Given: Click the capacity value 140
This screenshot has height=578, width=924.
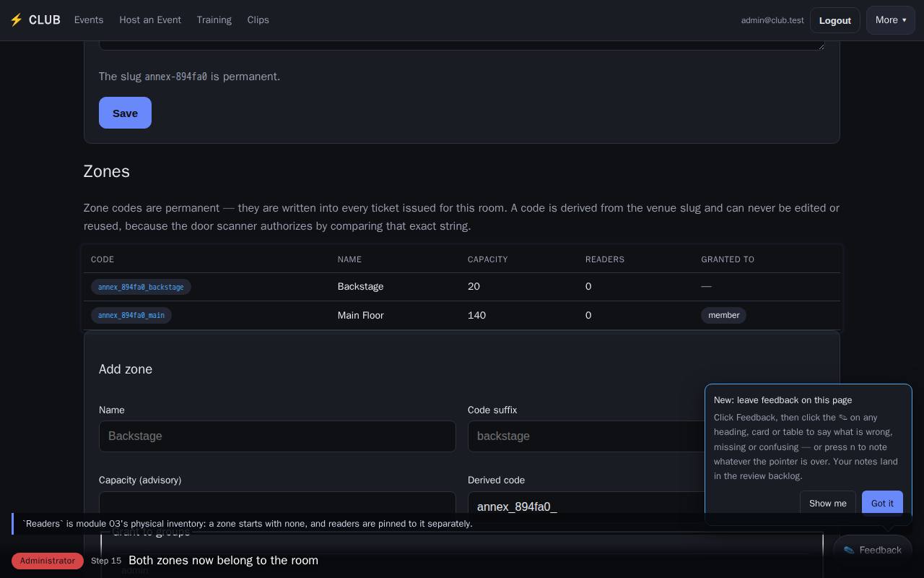Looking at the screenshot, I should click(x=476, y=315).
